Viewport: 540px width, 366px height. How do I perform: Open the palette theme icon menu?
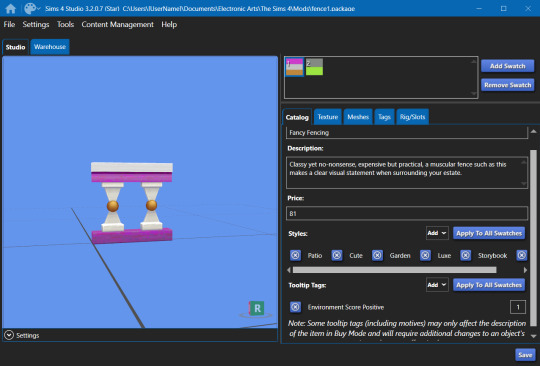click(32, 8)
